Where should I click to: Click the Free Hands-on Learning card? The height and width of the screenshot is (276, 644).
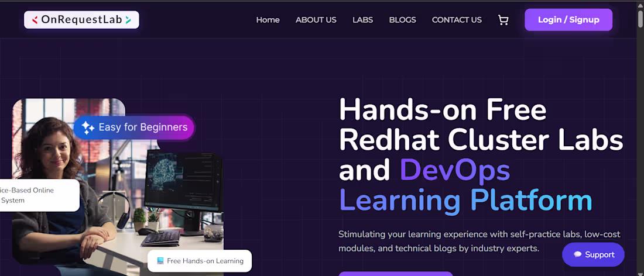[200, 261]
